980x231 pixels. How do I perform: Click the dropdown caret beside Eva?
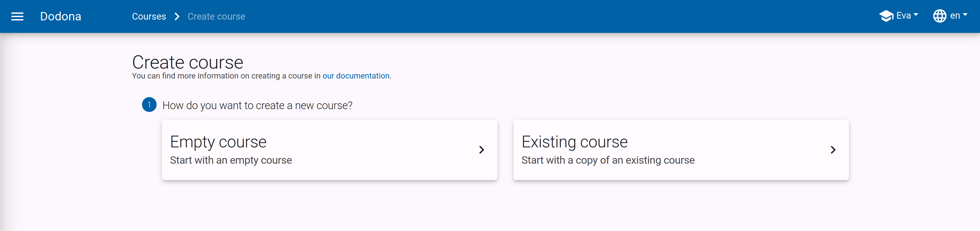[916, 15]
